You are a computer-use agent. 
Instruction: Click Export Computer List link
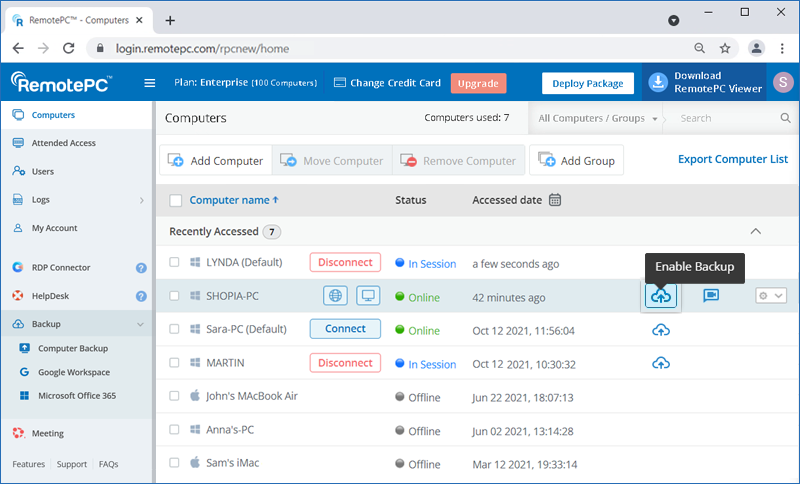coord(732,159)
